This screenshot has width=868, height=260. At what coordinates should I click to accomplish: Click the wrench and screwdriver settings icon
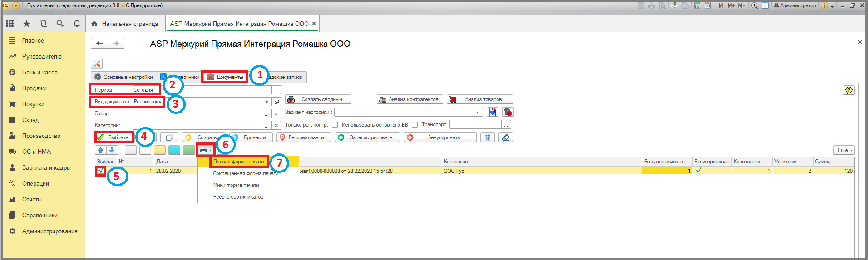tap(97, 64)
